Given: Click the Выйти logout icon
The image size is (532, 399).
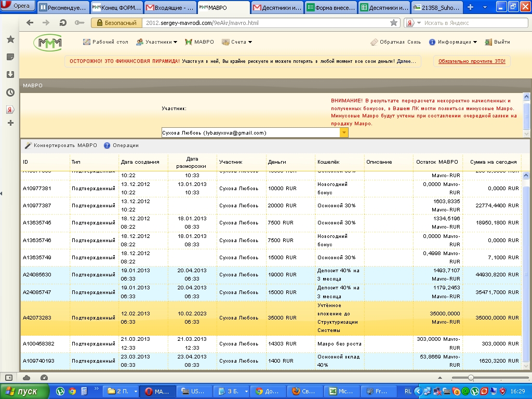Looking at the screenshot, I should tap(488, 42).
